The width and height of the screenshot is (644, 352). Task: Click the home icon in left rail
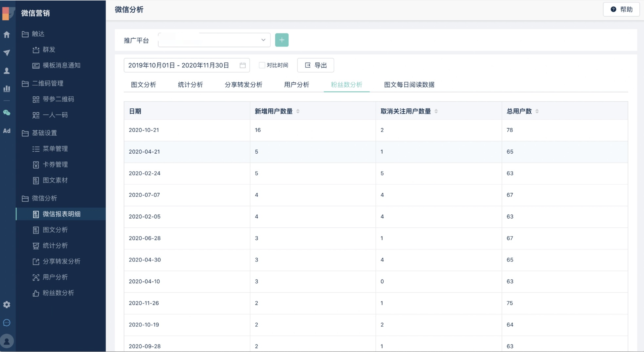[7, 35]
